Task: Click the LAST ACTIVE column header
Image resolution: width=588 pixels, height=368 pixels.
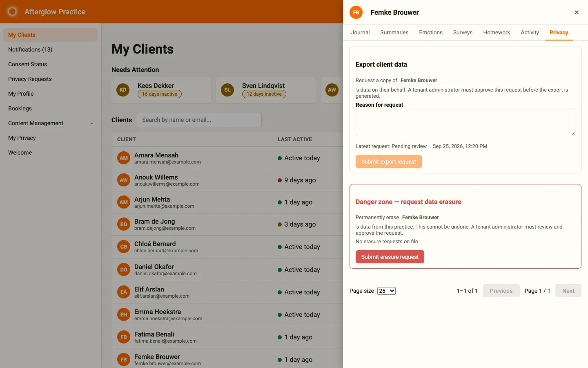Action: click(x=295, y=139)
